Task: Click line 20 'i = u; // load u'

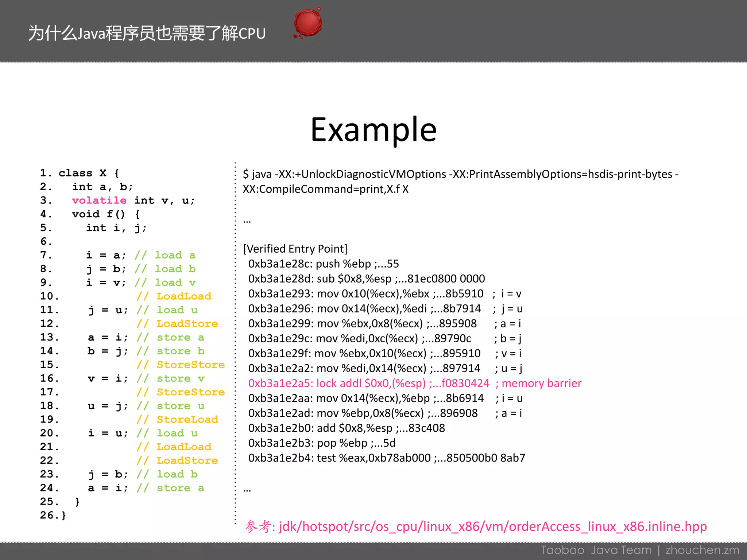Action: click(119, 433)
